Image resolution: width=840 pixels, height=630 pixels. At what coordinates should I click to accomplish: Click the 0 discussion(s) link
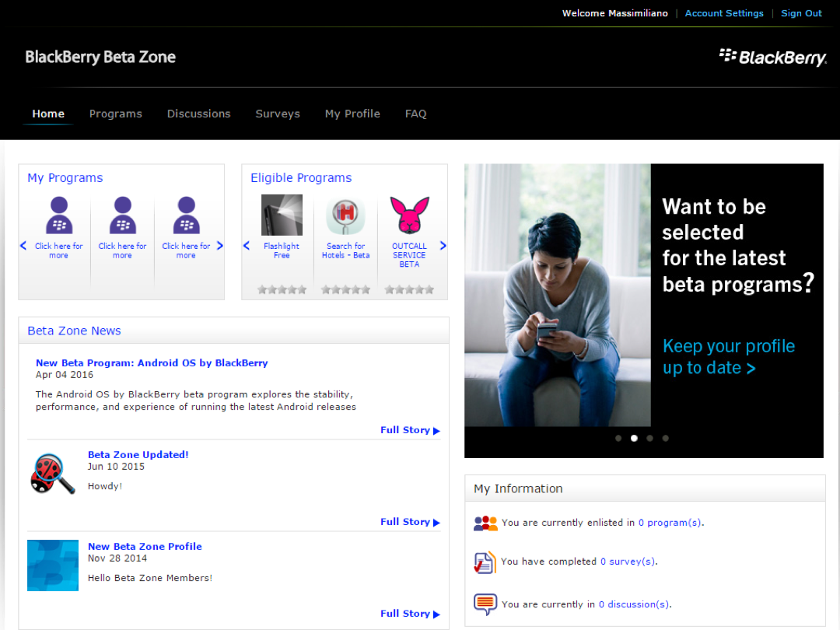pos(634,604)
